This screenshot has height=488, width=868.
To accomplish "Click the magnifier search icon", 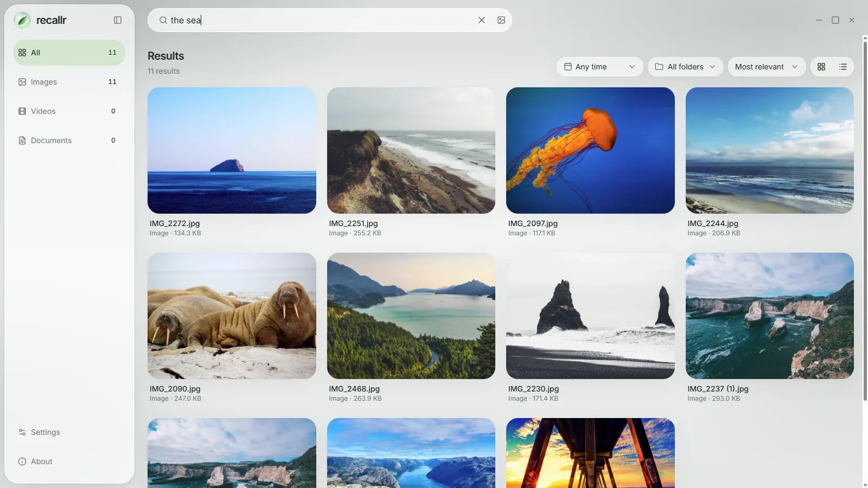I will [x=163, y=20].
